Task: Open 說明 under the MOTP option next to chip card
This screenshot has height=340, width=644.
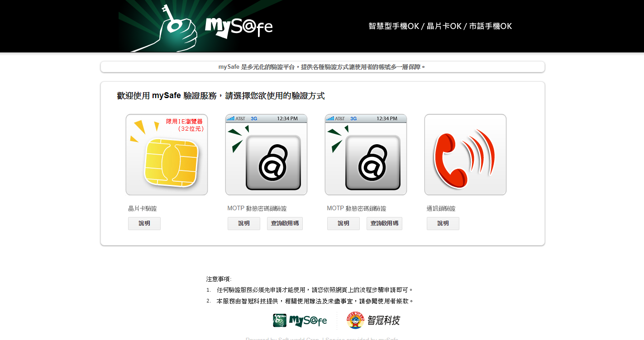Action: coord(244,223)
